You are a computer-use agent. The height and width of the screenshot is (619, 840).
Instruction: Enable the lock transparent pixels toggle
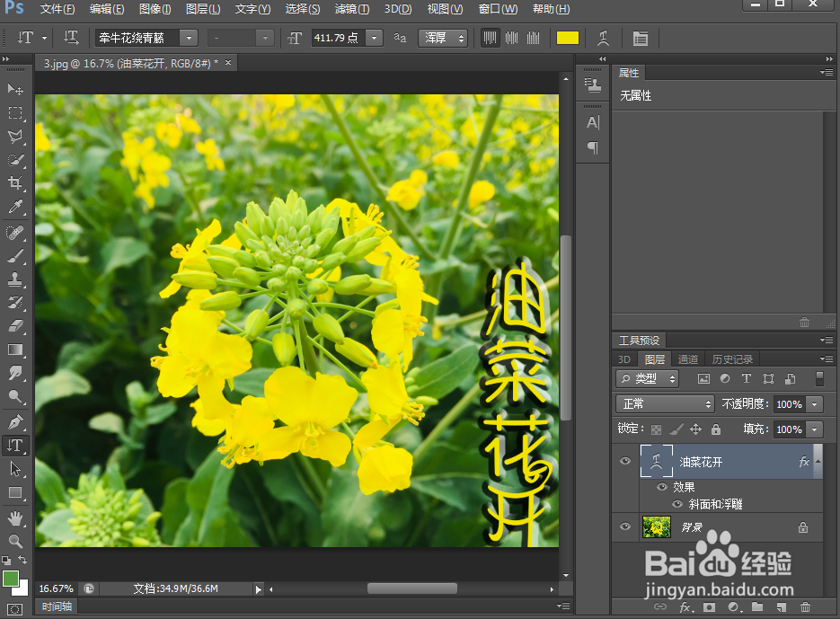(x=658, y=429)
